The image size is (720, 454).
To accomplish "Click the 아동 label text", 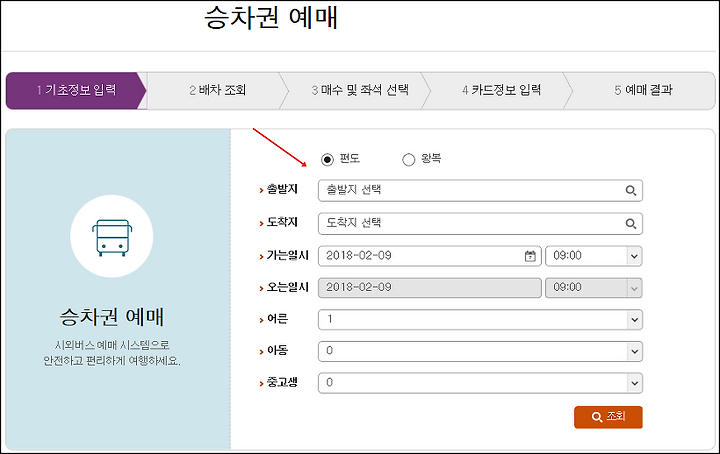I will coord(277,350).
